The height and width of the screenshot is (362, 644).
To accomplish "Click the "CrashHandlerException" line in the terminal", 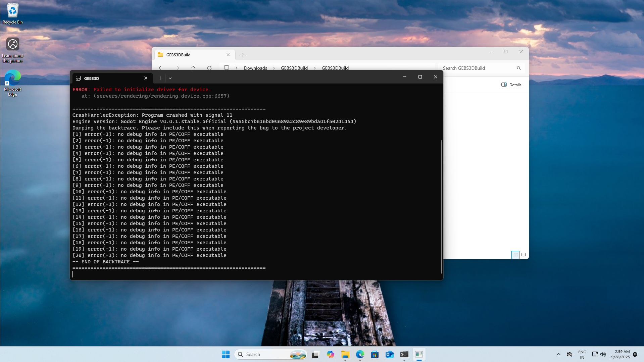I will [x=152, y=115].
